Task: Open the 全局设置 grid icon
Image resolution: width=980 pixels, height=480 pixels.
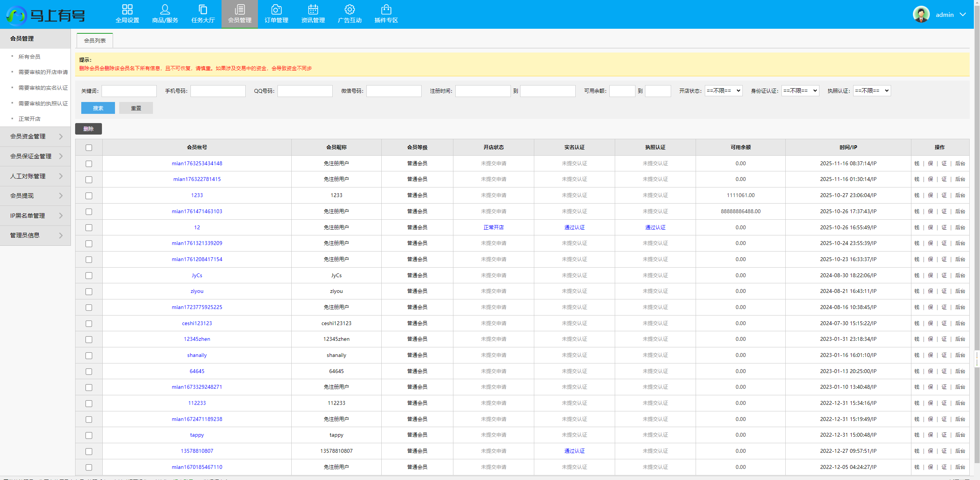Action: point(127,10)
